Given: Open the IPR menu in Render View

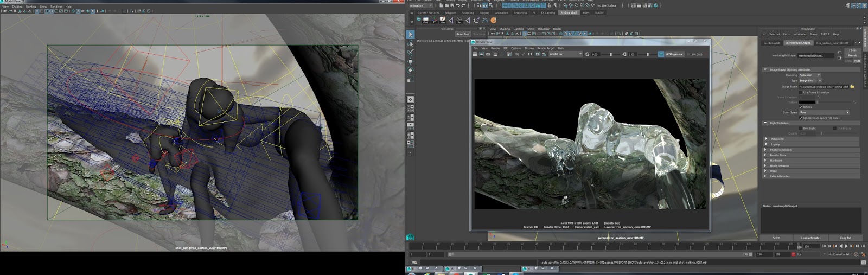Looking at the screenshot, I should pos(506,48).
